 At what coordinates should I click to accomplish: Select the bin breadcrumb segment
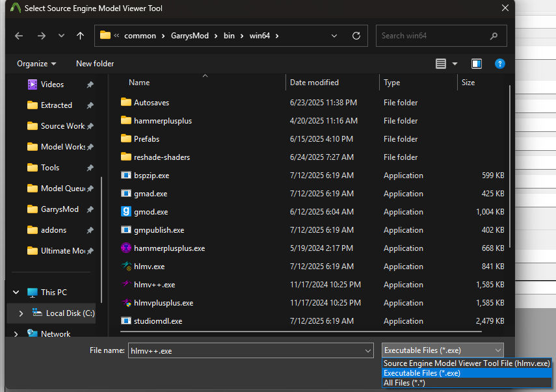(x=229, y=36)
